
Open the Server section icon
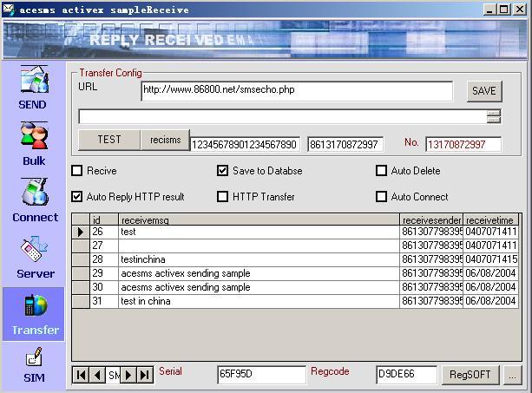(34, 248)
